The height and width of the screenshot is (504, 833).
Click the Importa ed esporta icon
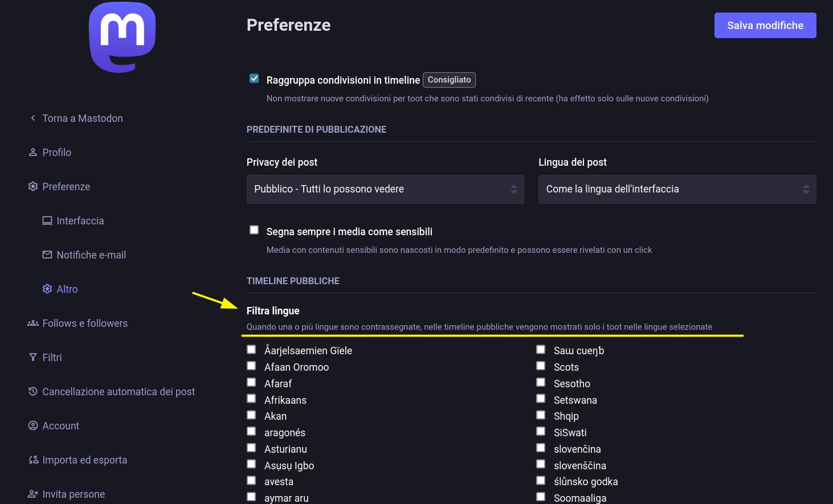click(x=33, y=460)
